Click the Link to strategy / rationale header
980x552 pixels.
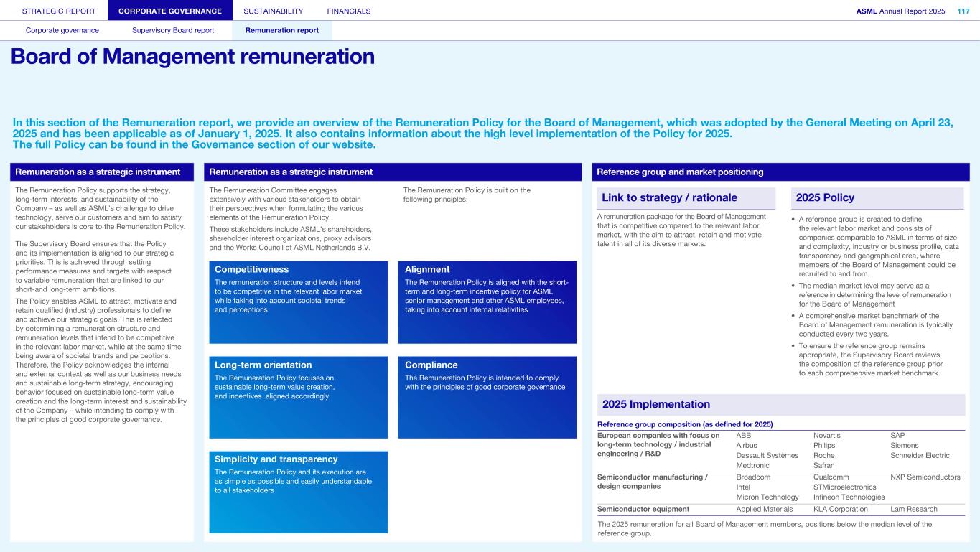(x=686, y=198)
